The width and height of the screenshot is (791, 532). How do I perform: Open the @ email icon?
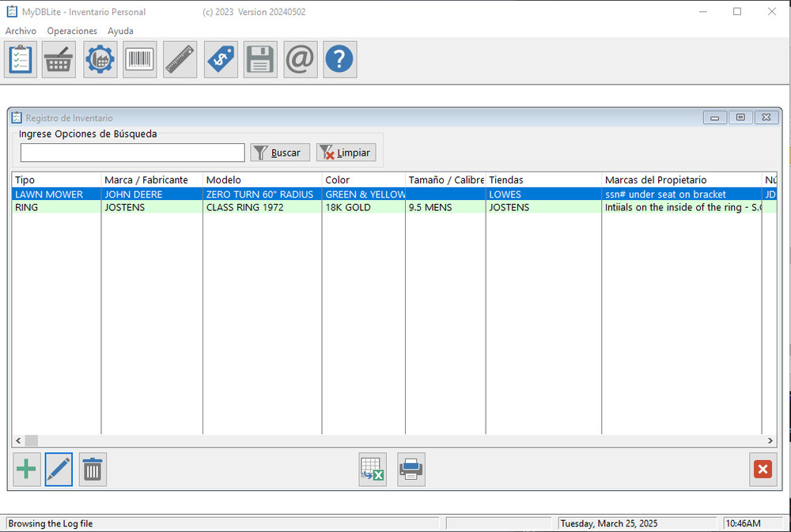[x=300, y=59]
